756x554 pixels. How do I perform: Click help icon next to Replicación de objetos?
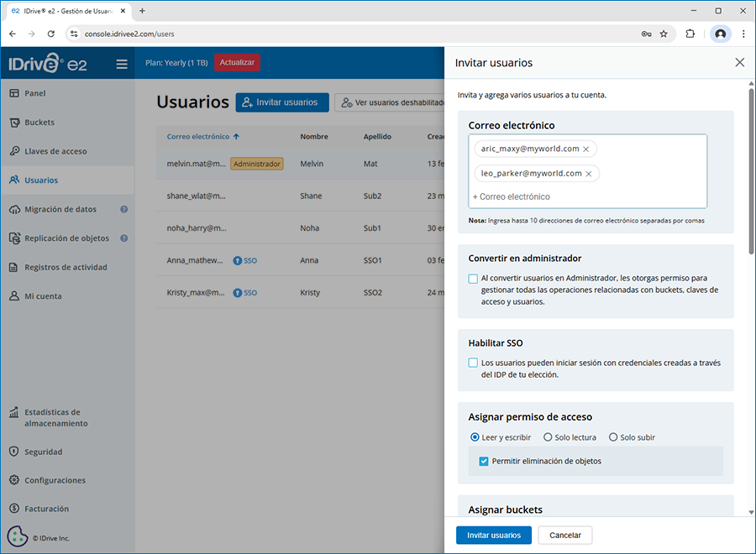(123, 238)
